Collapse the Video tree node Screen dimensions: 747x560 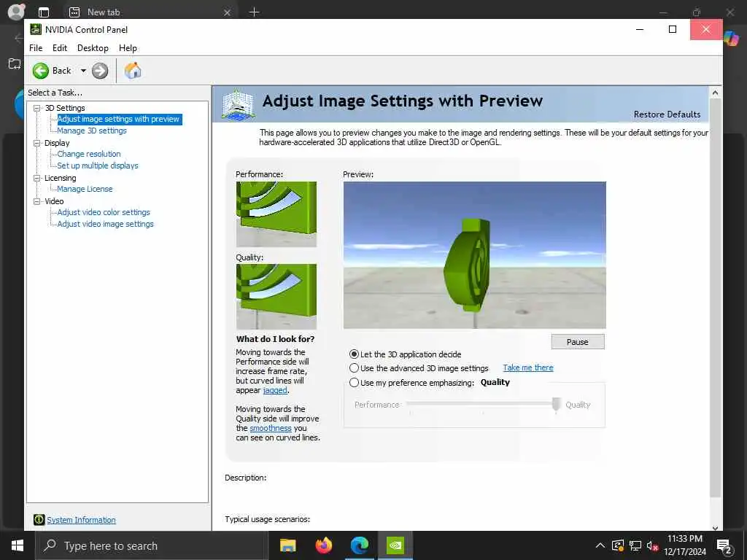pyautogui.click(x=36, y=201)
